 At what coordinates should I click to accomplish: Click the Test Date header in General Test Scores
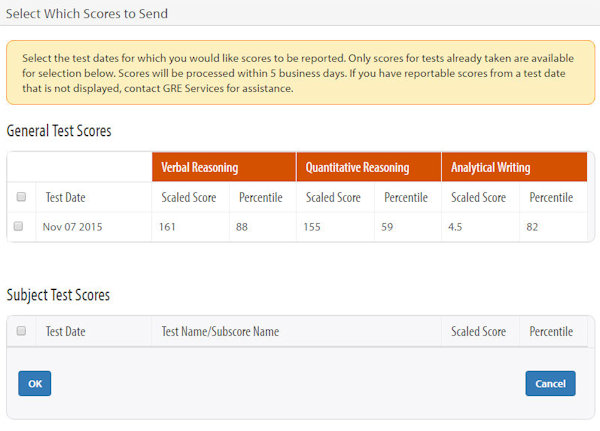click(66, 198)
